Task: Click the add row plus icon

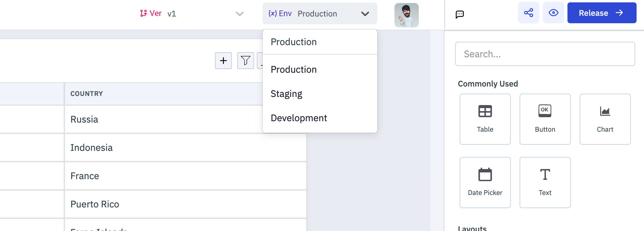Action: [223, 61]
